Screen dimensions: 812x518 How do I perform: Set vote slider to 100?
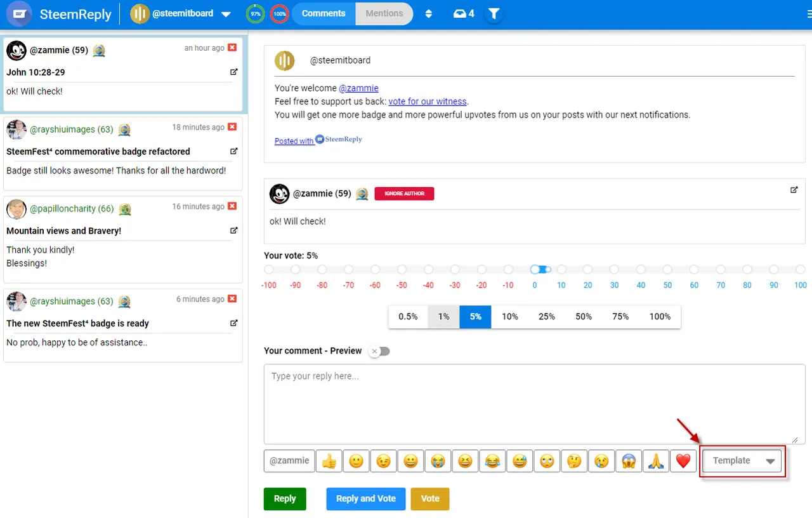tap(801, 270)
